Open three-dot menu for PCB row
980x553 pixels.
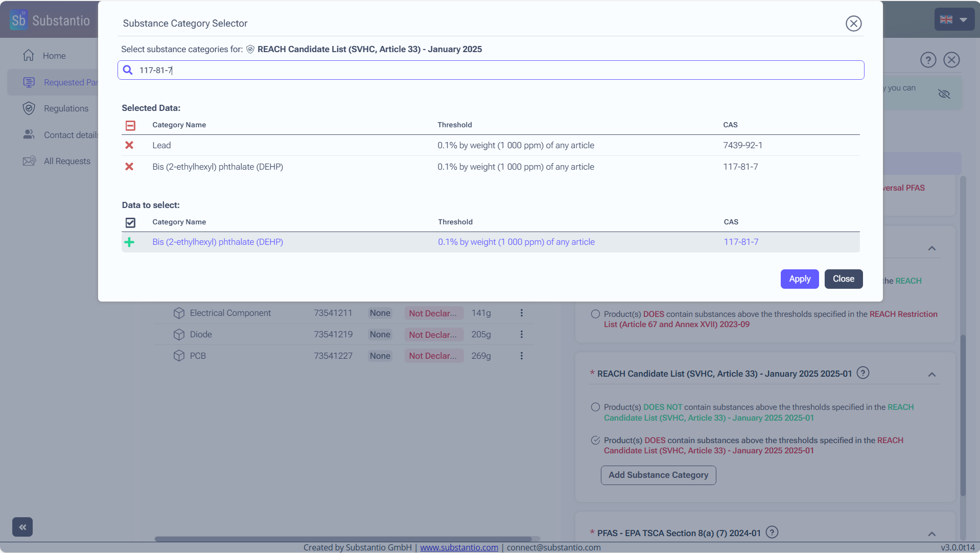521,356
